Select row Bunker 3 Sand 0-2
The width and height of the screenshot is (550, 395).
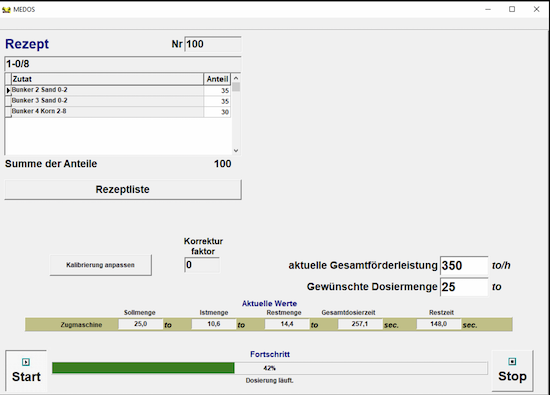click(x=118, y=101)
